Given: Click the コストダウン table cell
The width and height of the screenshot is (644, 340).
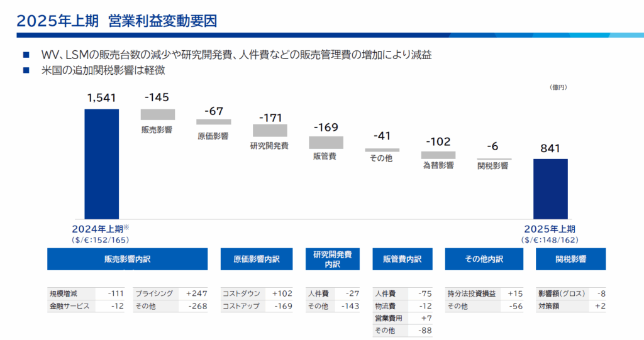Looking at the screenshot, I should click(241, 293).
